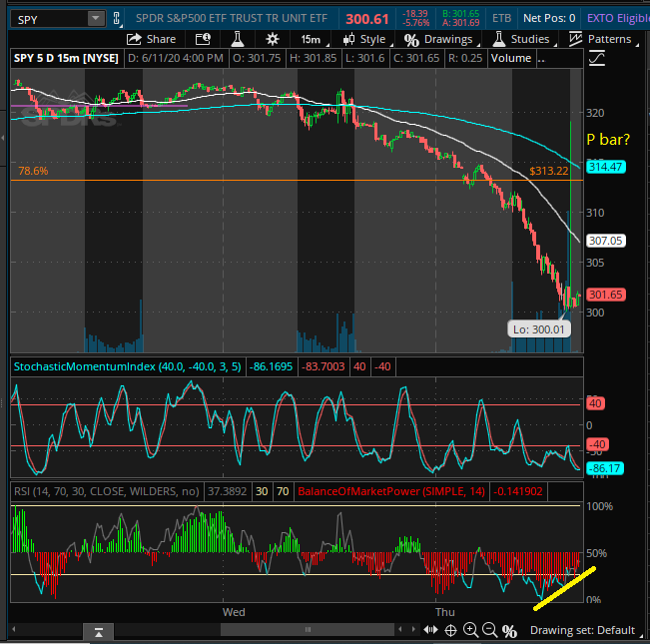This screenshot has height=644, width=650.
Task: Click the curve drawing tool icon under Patterns
Action: (x=597, y=58)
